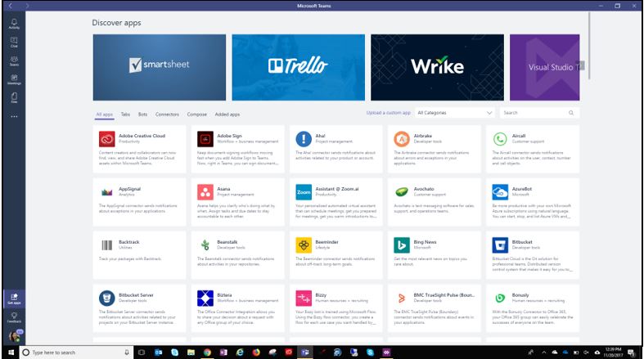Open the Smartsheet featured banner

pos(160,67)
